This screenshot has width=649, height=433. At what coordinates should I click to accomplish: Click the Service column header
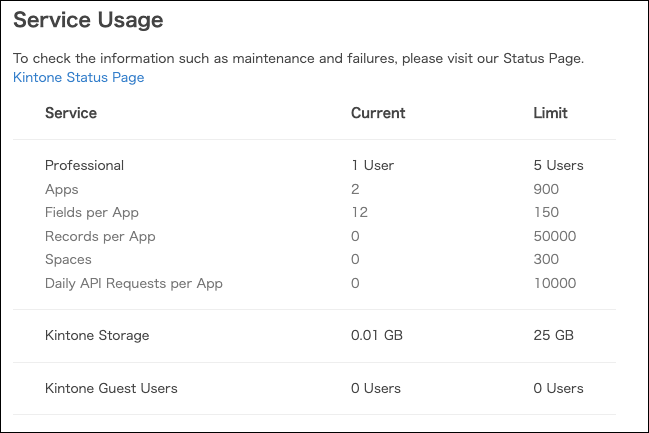click(x=71, y=113)
